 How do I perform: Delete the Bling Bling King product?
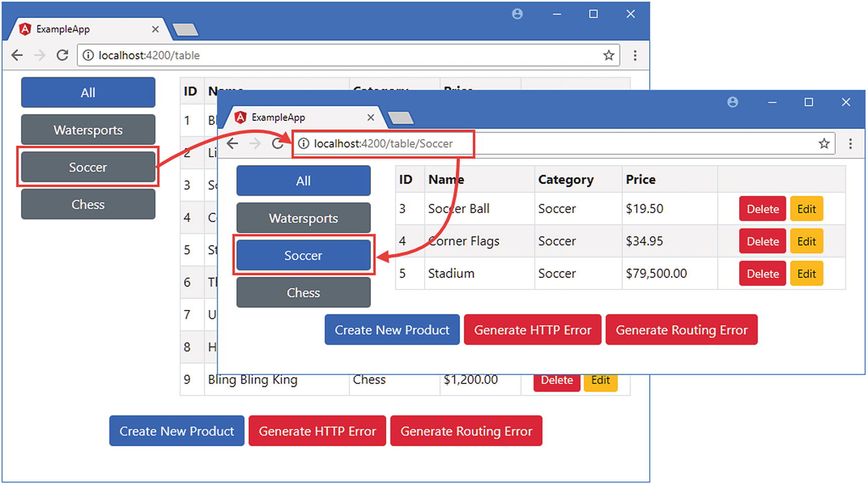(557, 383)
